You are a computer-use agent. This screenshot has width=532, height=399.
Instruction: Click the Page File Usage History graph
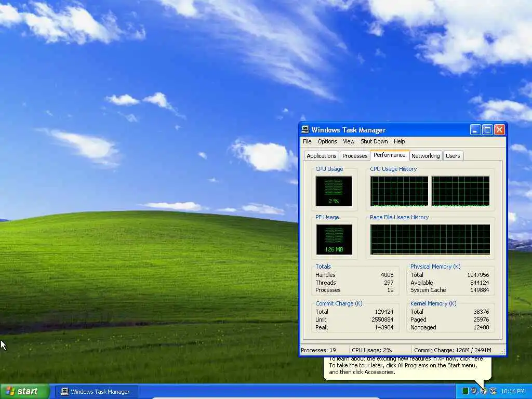(x=430, y=239)
